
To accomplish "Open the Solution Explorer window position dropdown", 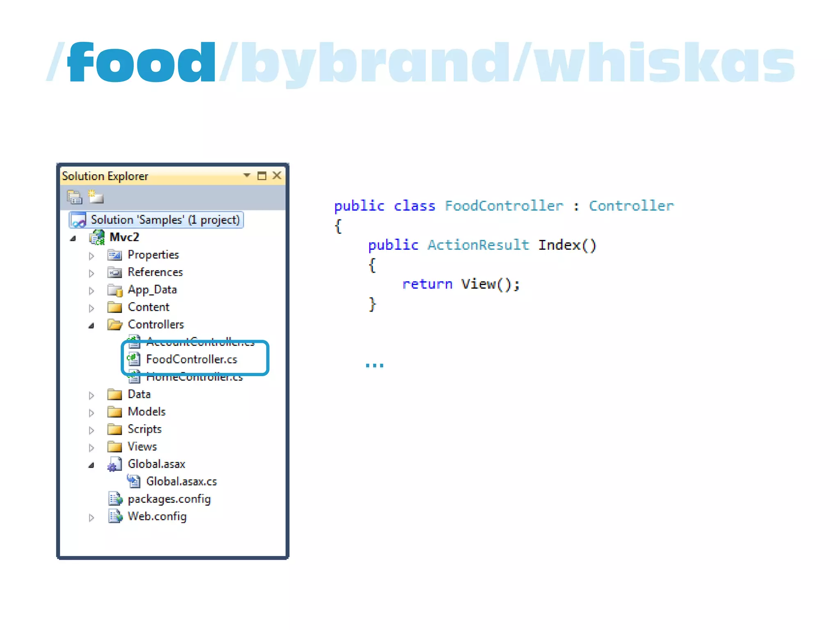I will (x=247, y=176).
